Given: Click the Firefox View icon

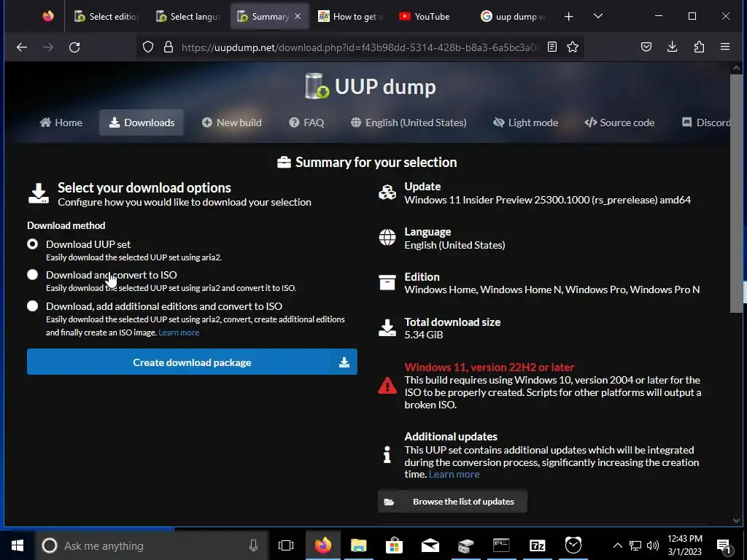Looking at the screenshot, I should (x=48, y=16).
